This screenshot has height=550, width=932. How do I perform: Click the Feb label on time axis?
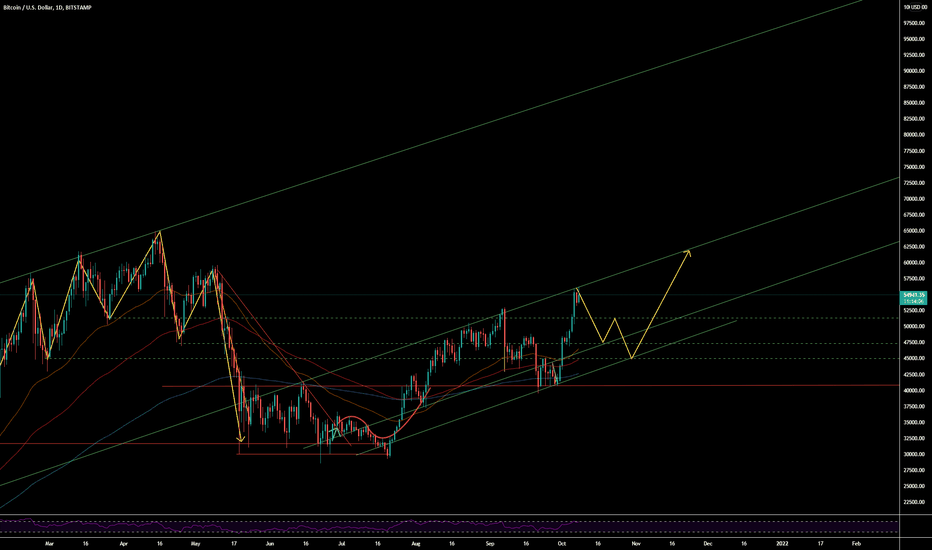(856, 543)
